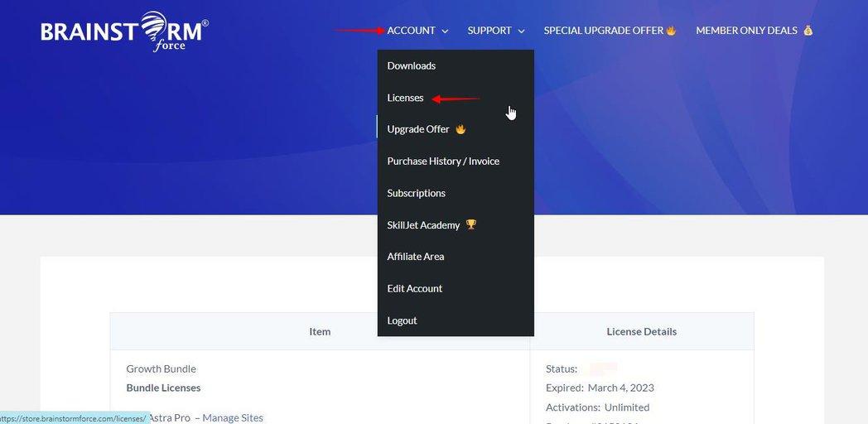Open the Special Upgrade Offer link
Viewport: 868px width, 424px height.
(x=604, y=31)
